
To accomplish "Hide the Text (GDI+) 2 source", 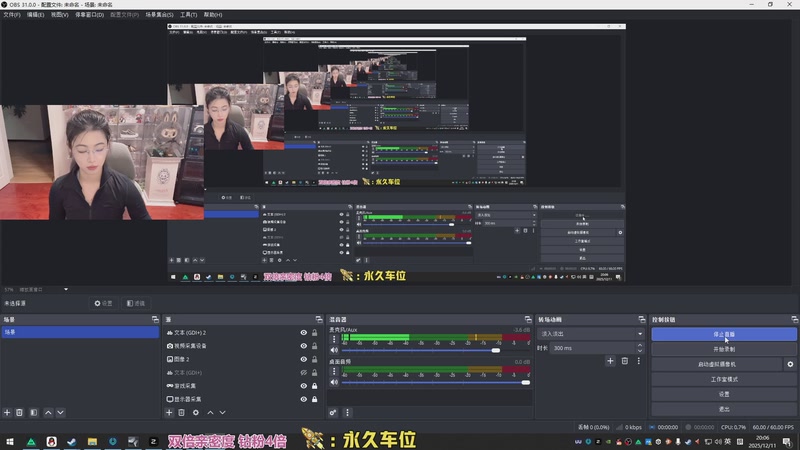I will pyautogui.click(x=304, y=333).
